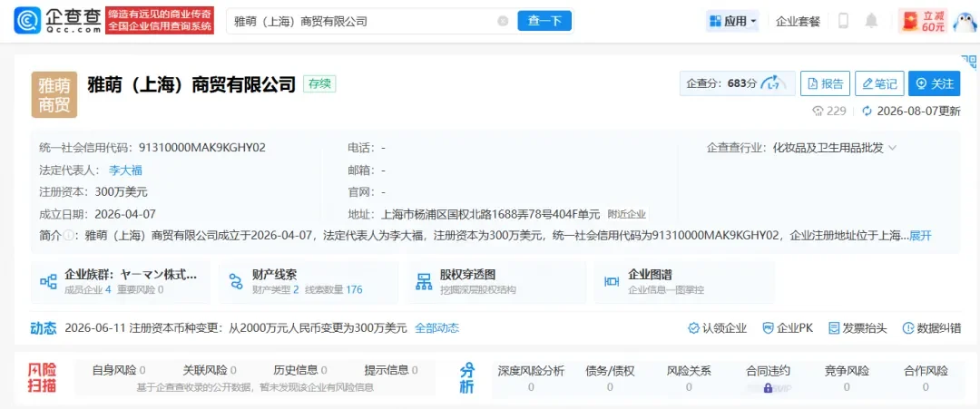
Task: Click the 229 view count icon
Action: [x=818, y=112]
